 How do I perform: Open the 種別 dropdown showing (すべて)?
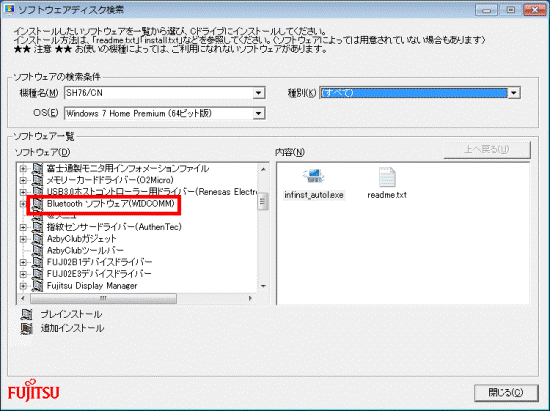click(x=514, y=93)
